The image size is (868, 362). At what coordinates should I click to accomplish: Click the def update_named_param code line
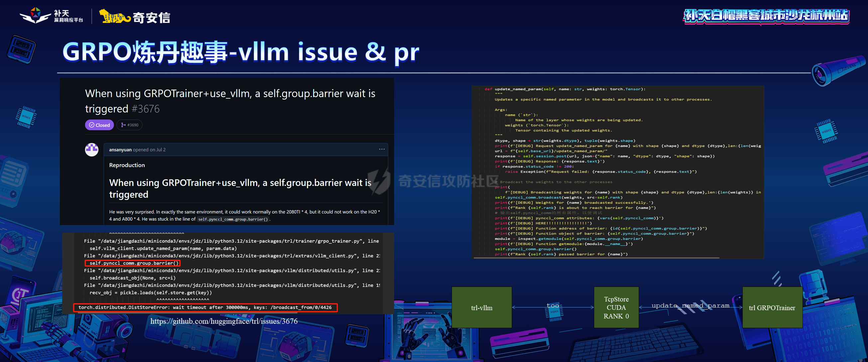click(565, 89)
